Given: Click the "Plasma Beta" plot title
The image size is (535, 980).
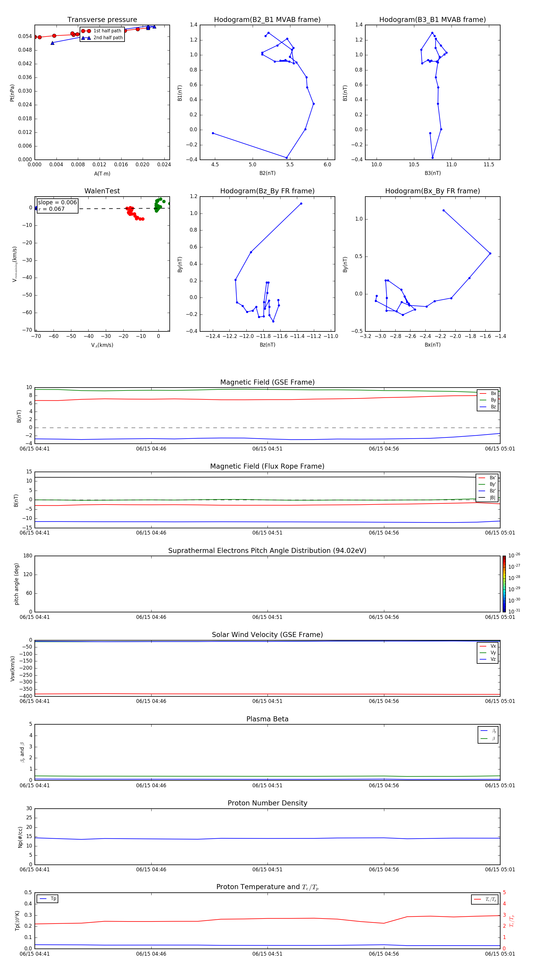Looking at the screenshot, I should point(267,719).
